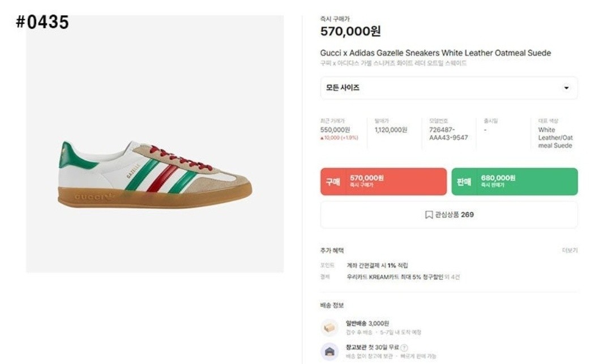Click the 발매가 1,120,000원 value

click(x=391, y=130)
